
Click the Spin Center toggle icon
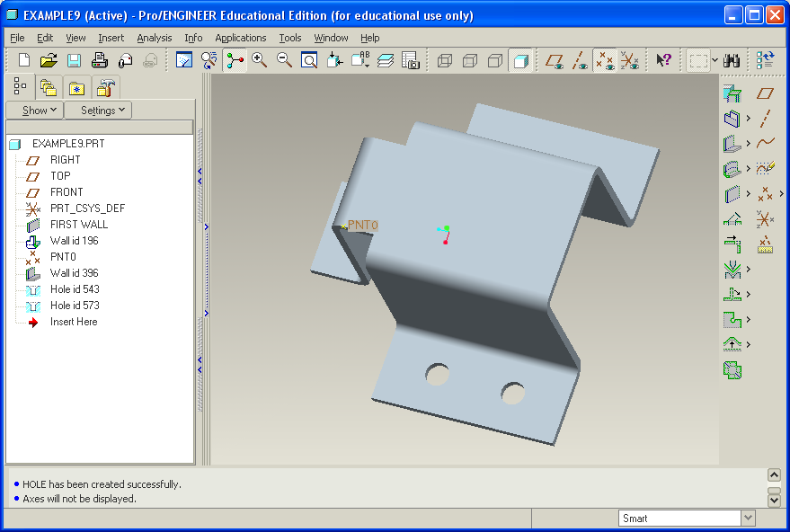[x=235, y=60]
